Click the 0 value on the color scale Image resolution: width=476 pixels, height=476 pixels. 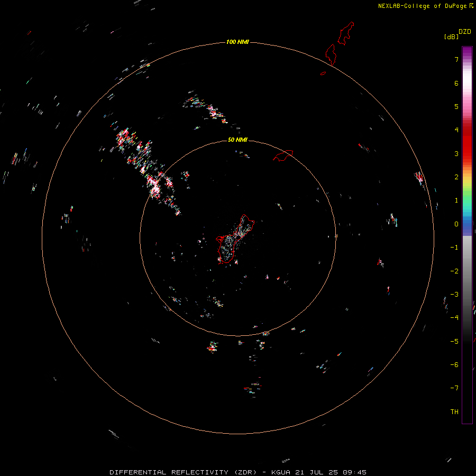(x=456, y=224)
